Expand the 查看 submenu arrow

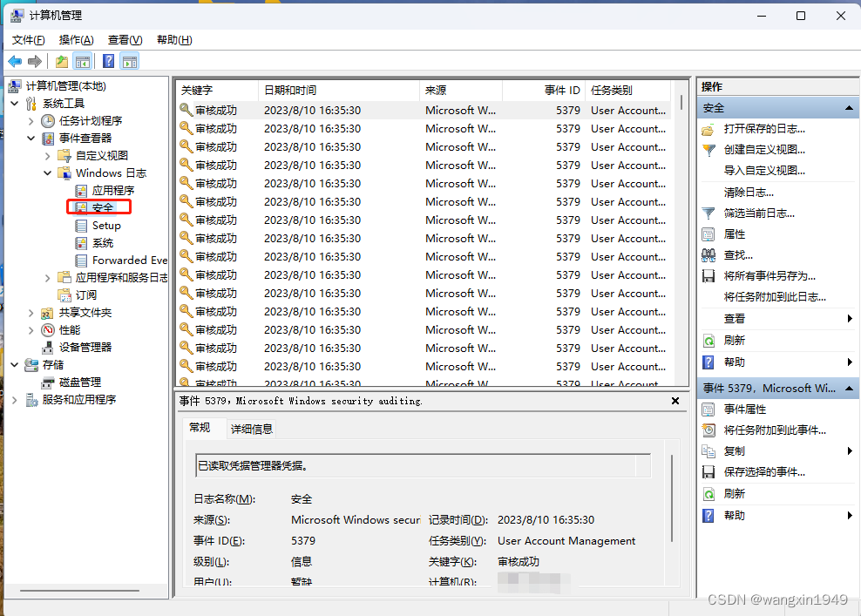848,318
